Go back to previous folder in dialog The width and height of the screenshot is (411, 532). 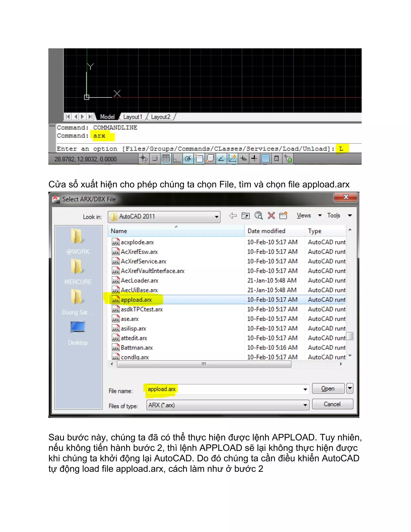(x=233, y=216)
